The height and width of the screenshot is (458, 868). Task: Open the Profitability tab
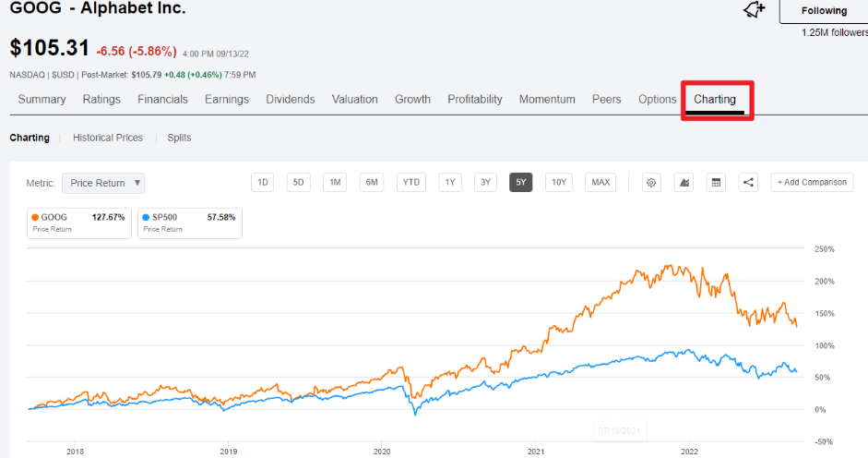[475, 99]
